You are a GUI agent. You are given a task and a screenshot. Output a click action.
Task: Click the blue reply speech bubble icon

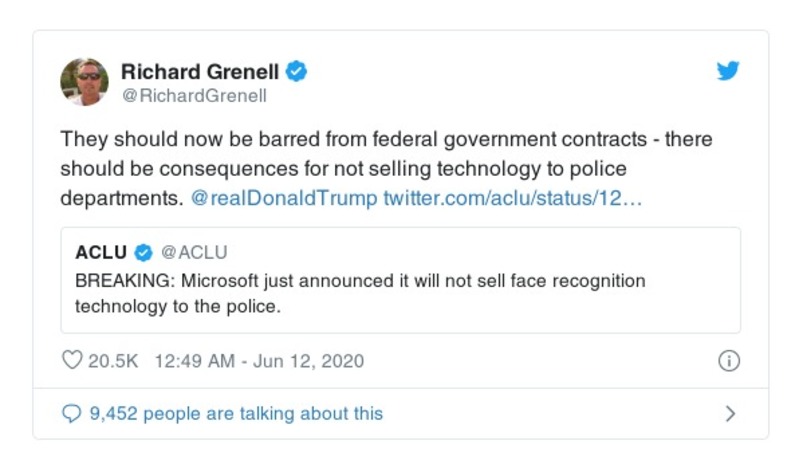[x=72, y=413]
